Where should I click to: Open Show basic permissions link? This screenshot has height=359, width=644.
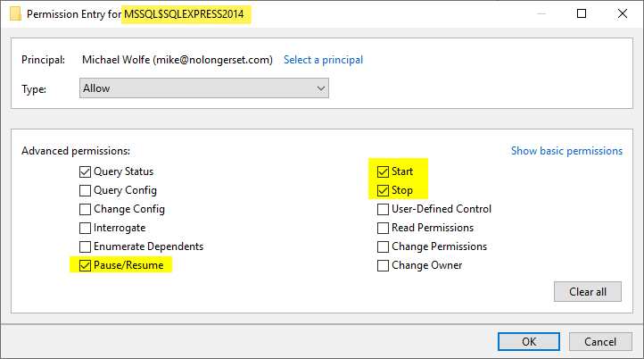[x=566, y=151]
